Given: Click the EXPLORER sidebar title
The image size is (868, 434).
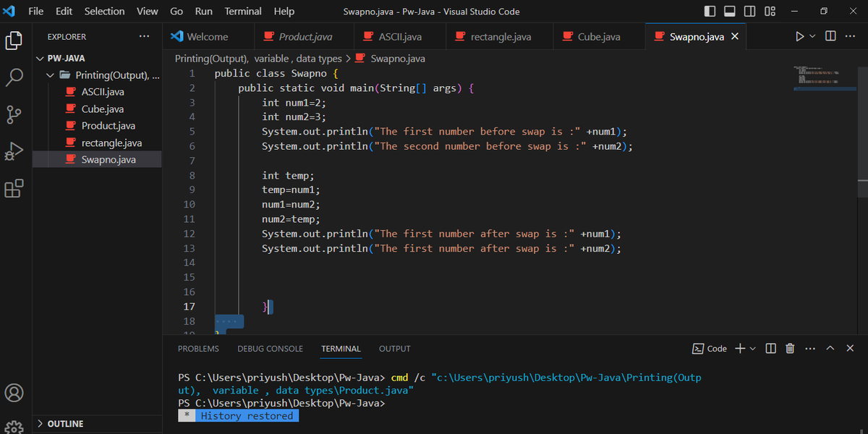Looking at the screenshot, I should point(67,37).
